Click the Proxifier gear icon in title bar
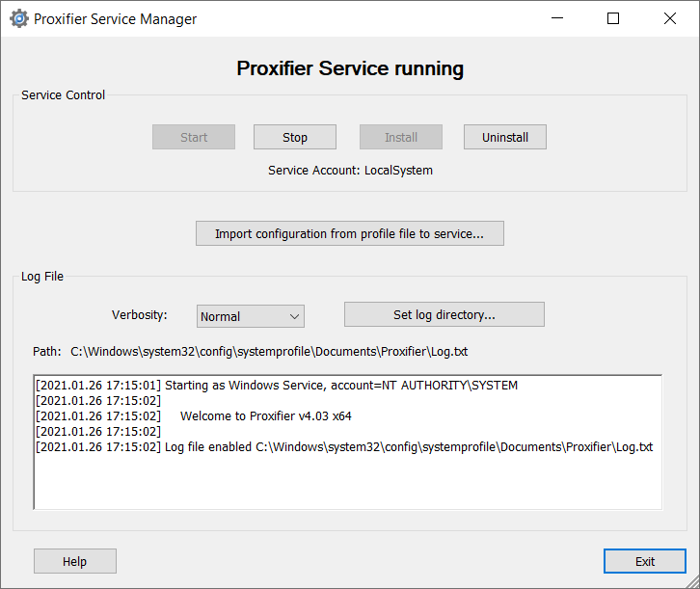The width and height of the screenshot is (700, 589). (18, 18)
